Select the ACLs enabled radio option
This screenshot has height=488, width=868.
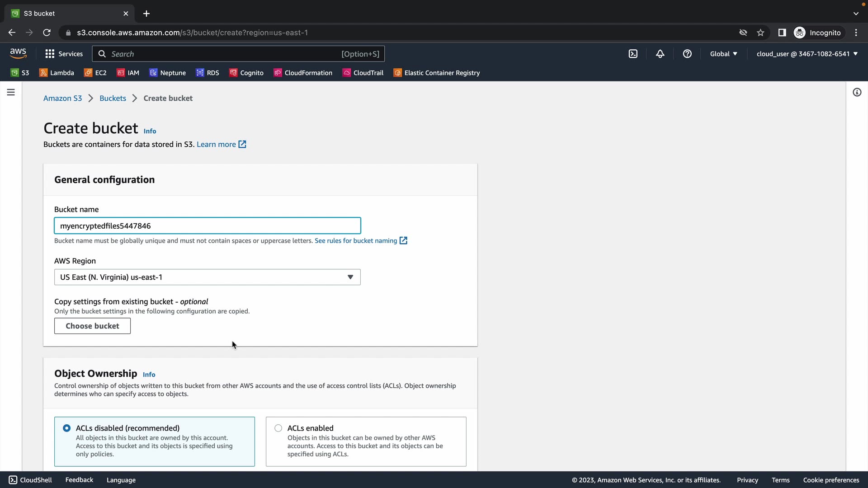click(278, 428)
